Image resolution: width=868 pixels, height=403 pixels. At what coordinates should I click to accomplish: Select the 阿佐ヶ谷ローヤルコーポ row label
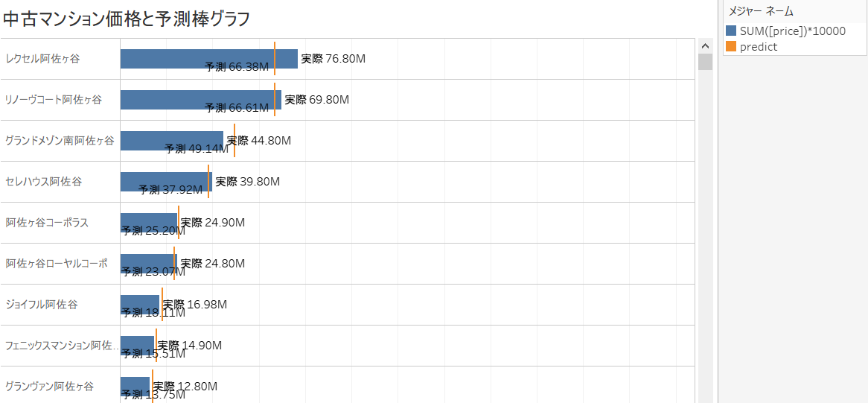[x=57, y=264]
